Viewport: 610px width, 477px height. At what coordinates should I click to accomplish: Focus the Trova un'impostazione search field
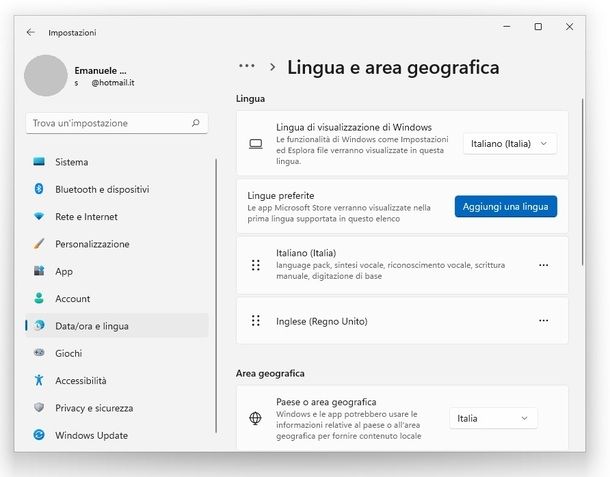tap(117, 123)
